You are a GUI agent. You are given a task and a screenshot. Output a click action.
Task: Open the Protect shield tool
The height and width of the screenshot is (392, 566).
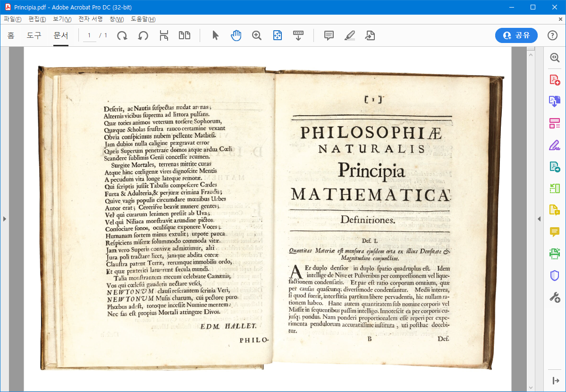click(555, 276)
